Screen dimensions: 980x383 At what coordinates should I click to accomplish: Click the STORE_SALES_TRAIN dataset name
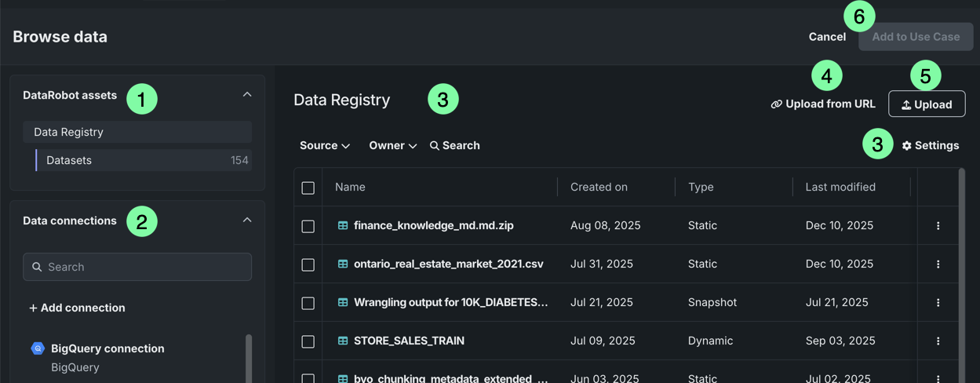pos(409,341)
